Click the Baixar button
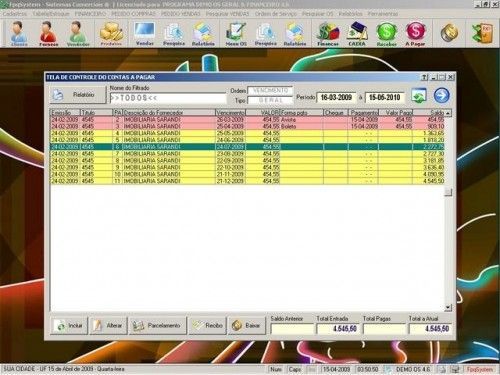This screenshot has width=500, height=375. 246,325
